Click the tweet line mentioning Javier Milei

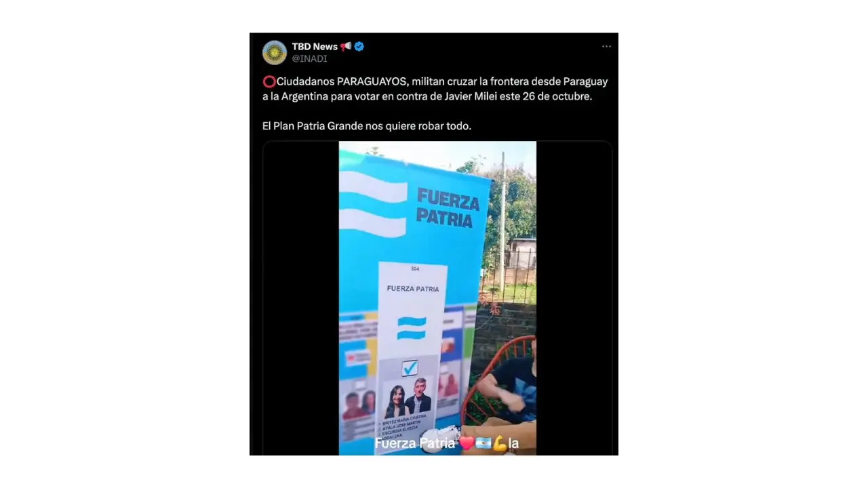click(x=427, y=96)
